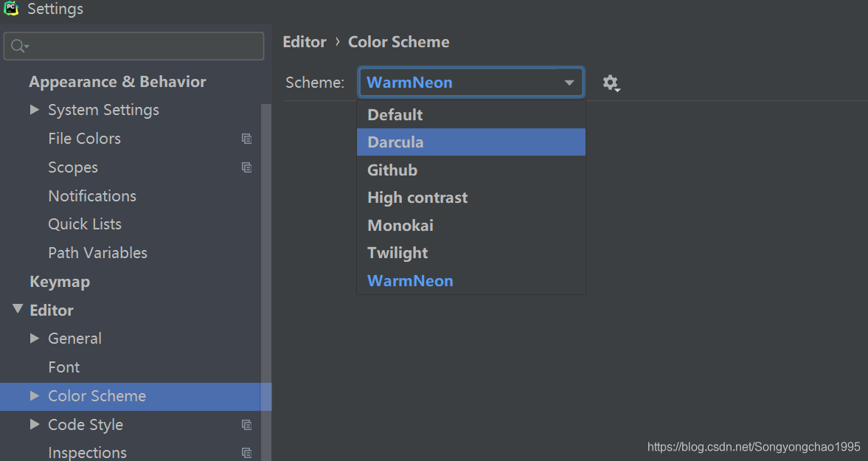The image size is (868, 461).
Task: Select WarmNeon in the dropdown list
Action: click(471, 280)
